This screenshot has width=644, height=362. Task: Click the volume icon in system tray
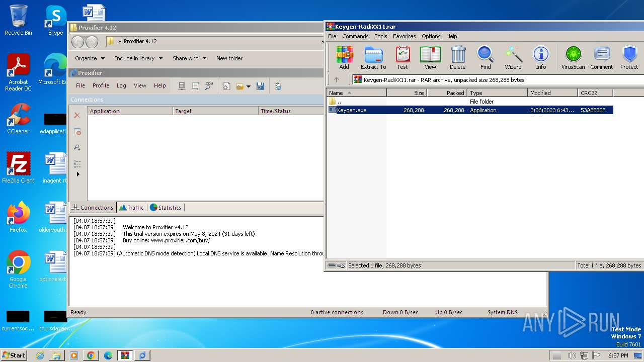pyautogui.click(x=572, y=355)
